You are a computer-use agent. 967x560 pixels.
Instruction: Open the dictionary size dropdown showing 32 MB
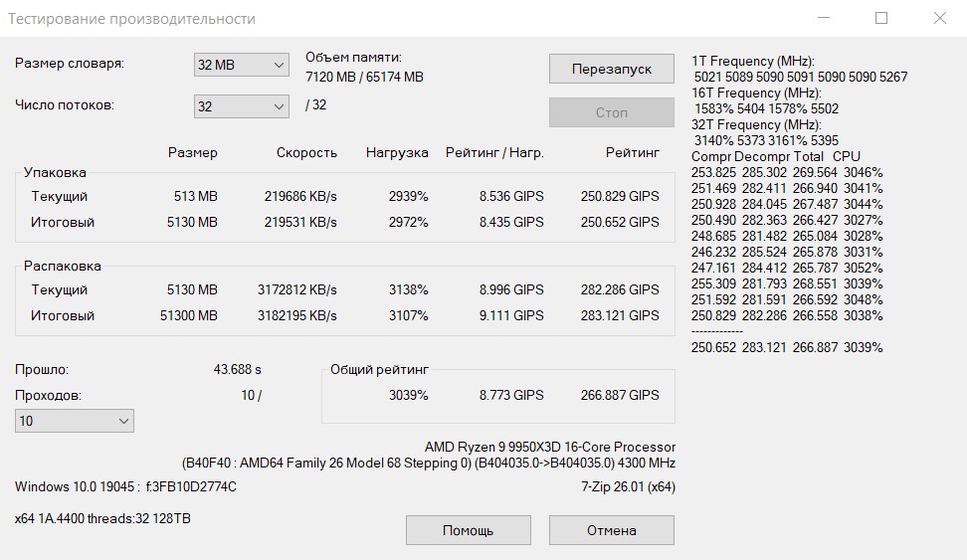tap(241, 65)
